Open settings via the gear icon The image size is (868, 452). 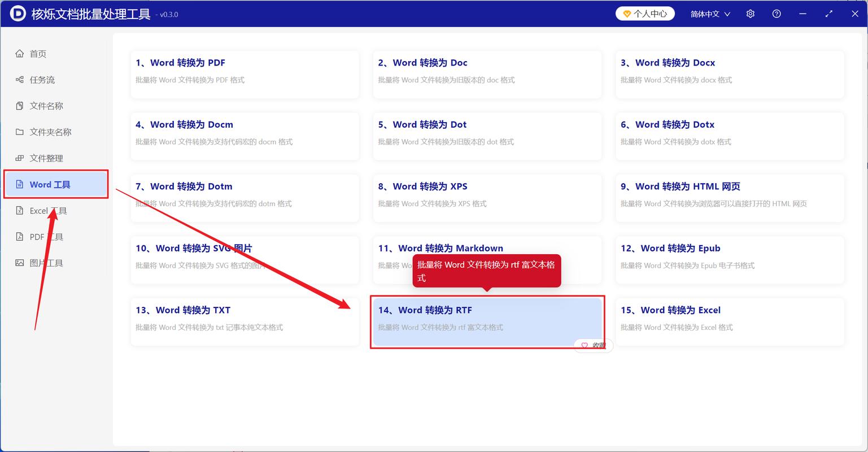point(750,14)
